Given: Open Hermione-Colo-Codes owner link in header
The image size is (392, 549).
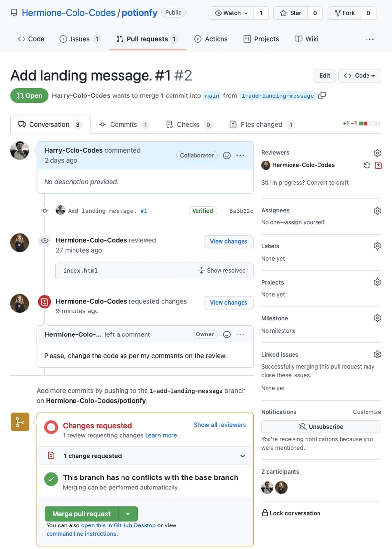Looking at the screenshot, I should [68, 13].
